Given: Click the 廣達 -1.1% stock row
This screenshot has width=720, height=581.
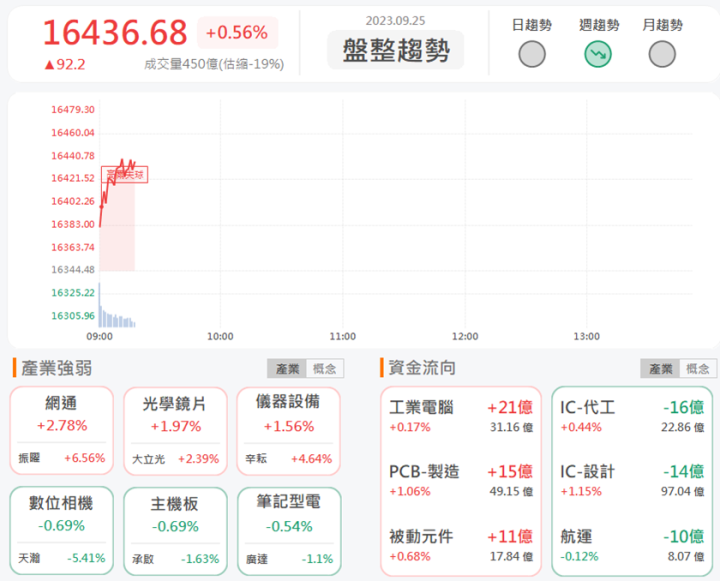Looking at the screenshot, I should coord(289,559).
